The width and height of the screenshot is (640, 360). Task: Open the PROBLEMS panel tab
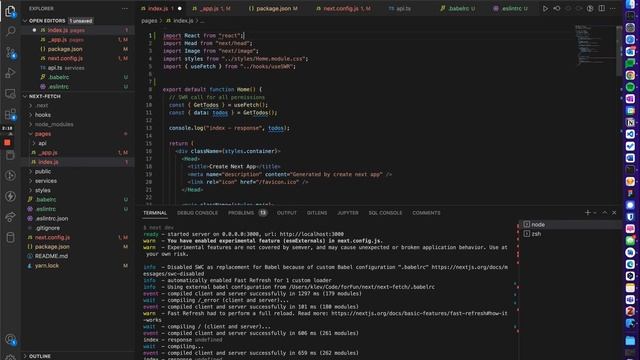click(247, 213)
